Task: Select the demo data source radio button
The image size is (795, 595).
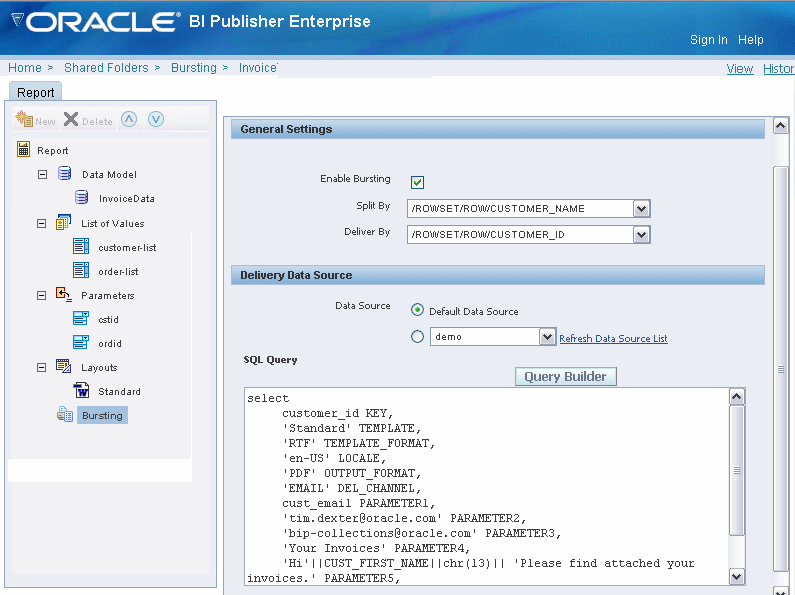Action: click(417, 337)
